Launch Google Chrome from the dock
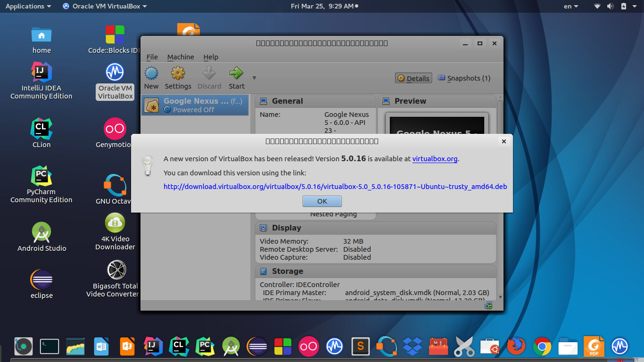Screen dimensions: 644x362 tap(542, 346)
